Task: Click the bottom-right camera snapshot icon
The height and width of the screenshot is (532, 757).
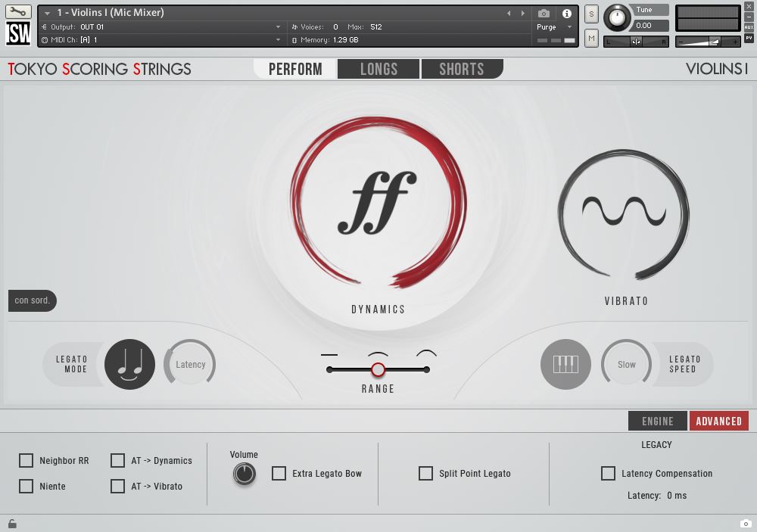Action: tap(746, 524)
